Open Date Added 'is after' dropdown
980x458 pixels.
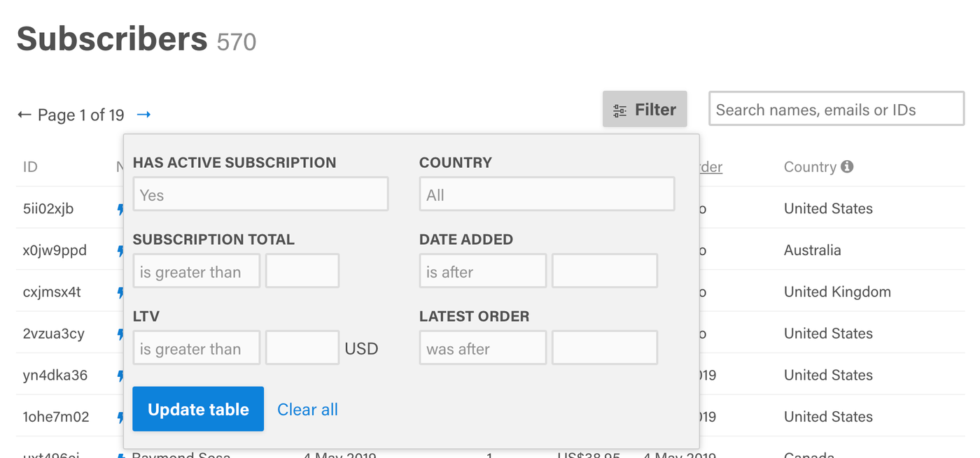pos(483,271)
